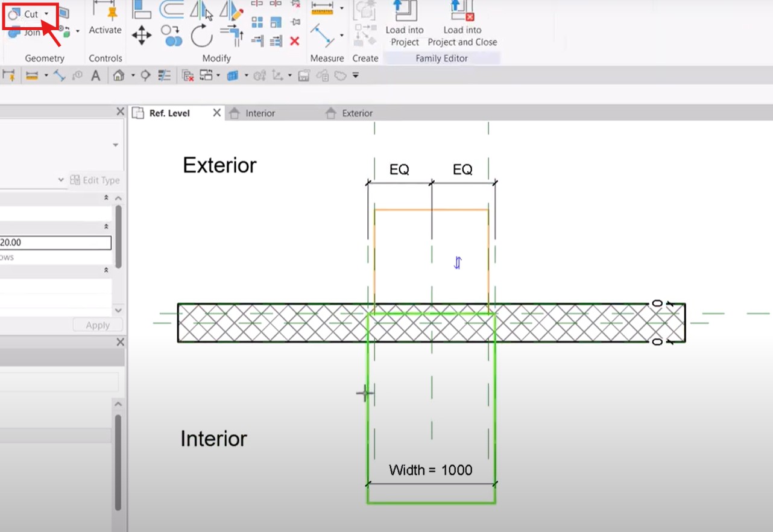
Task: Click the red Delete X icon
Action: tap(294, 41)
